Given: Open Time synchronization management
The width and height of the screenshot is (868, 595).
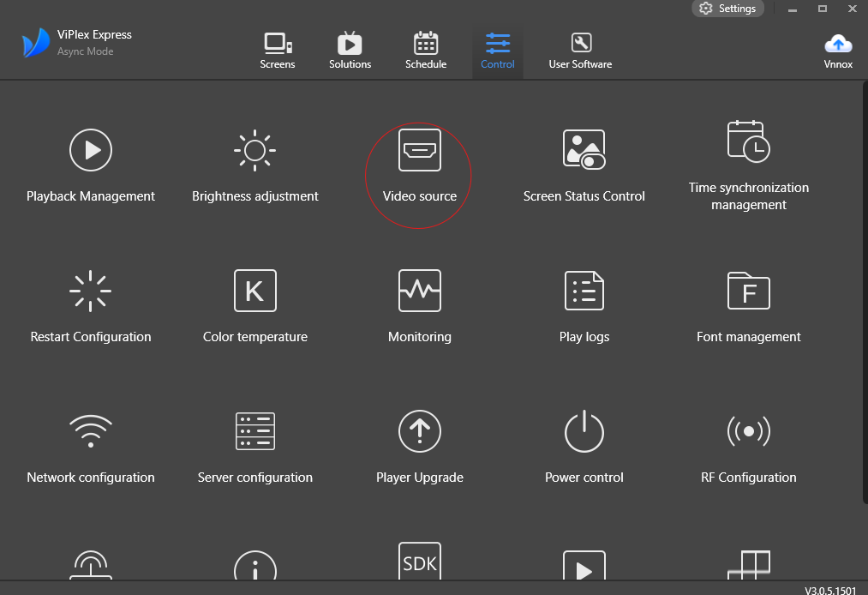Looking at the screenshot, I should (x=748, y=165).
